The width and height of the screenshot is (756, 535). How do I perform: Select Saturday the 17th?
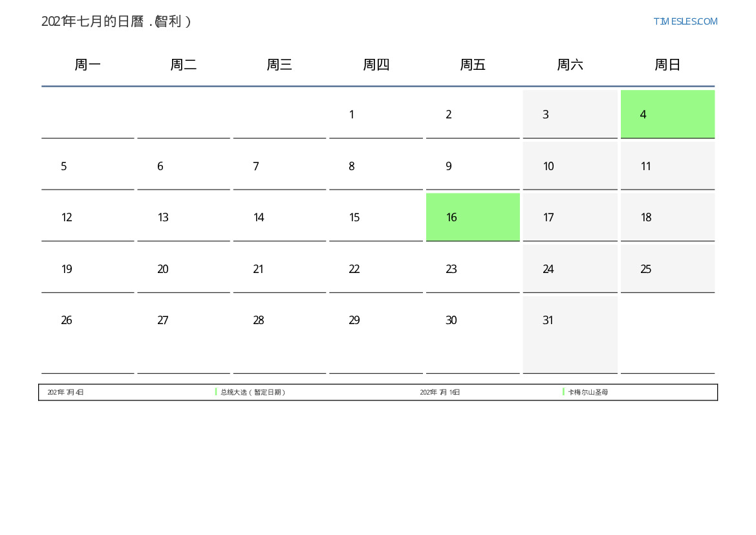(570, 217)
